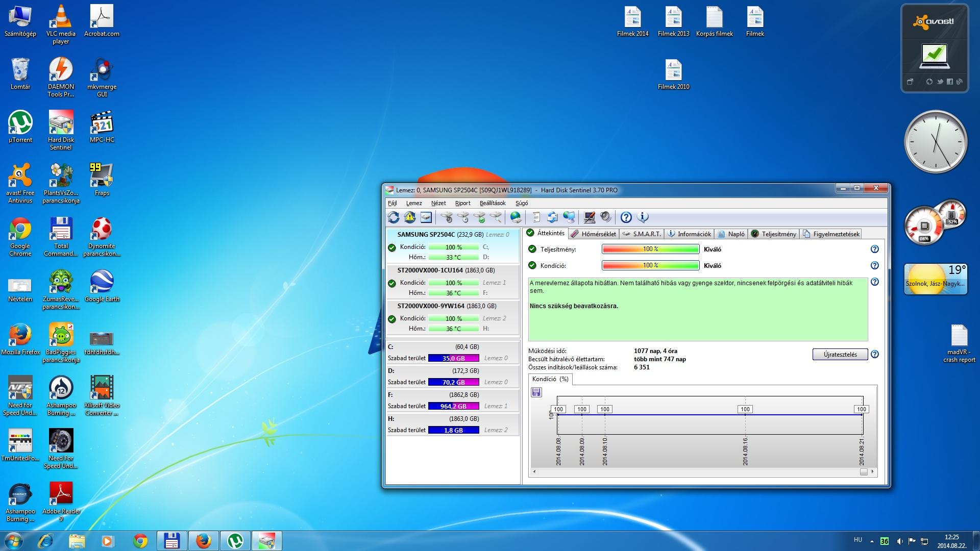Open the Google Earth desktop icon
Viewport: 980px width, 551px height.
pos(102,286)
